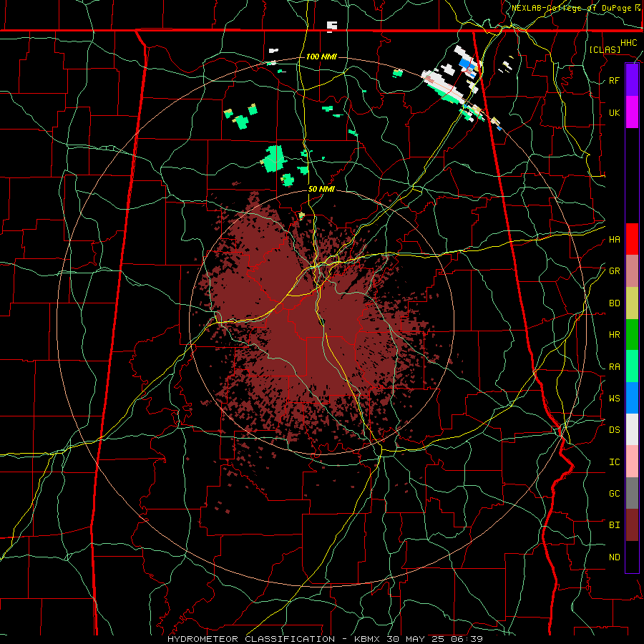Click the RF purple legend swatch
The image size is (644, 644).
point(632,80)
